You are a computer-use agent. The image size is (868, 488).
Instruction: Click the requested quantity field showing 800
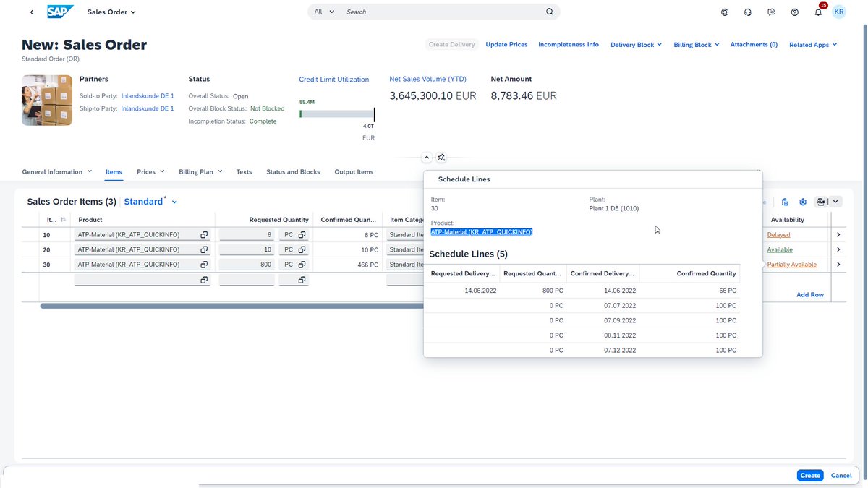(x=247, y=265)
